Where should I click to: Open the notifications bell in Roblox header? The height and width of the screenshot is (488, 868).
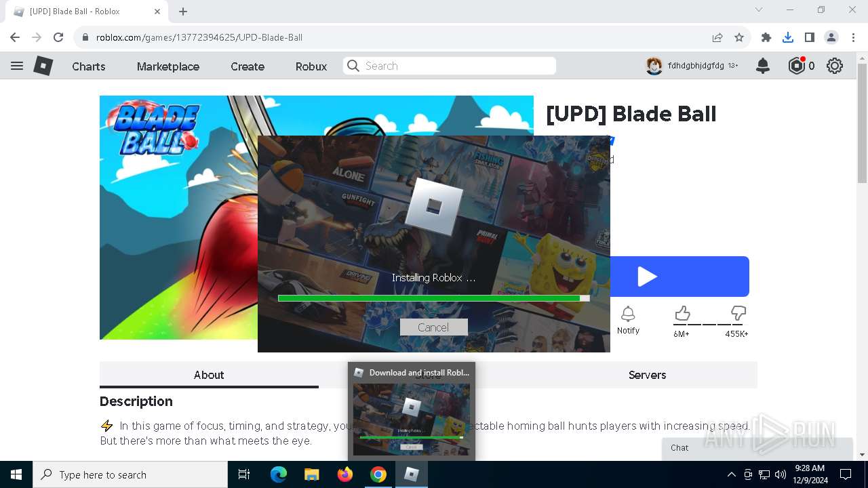click(763, 66)
